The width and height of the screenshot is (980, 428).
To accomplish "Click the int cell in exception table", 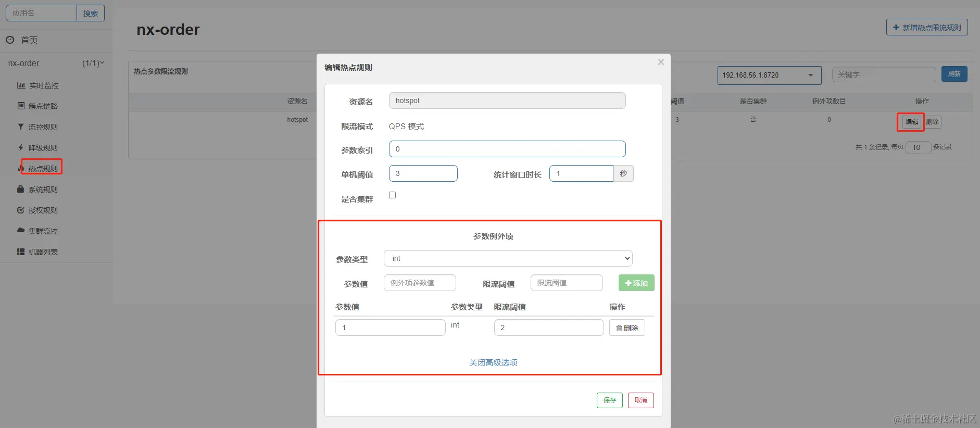I will coord(455,325).
